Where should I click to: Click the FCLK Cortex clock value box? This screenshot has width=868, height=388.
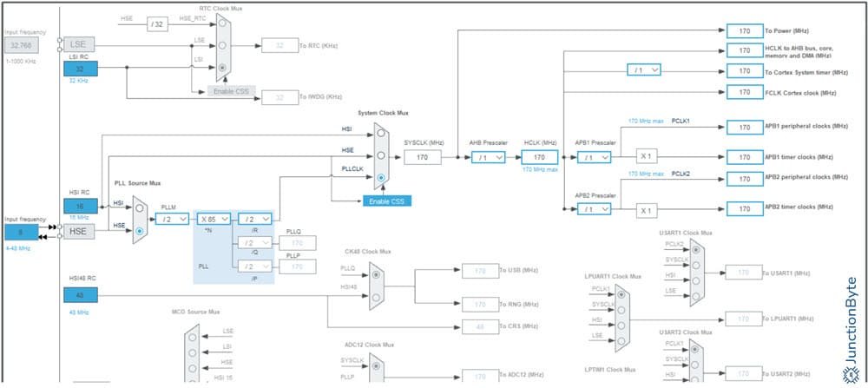(x=745, y=92)
